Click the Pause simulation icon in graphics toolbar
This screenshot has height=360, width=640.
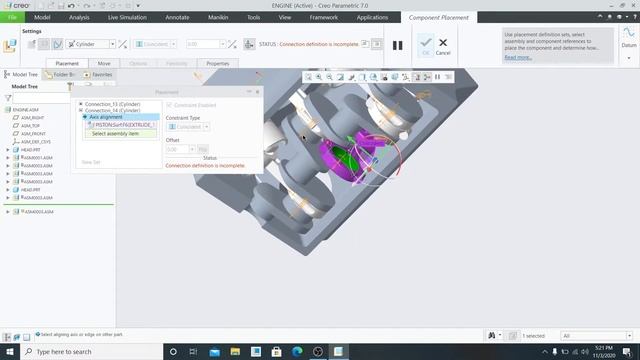438,77
